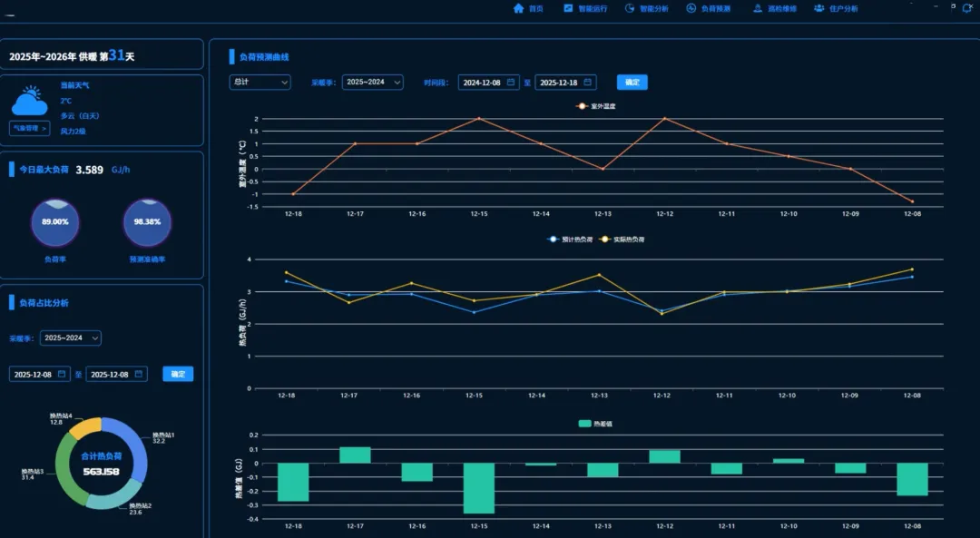
Task: Click the 2025年~2026年 供暖 day counter
Action: pyautogui.click(x=72, y=56)
